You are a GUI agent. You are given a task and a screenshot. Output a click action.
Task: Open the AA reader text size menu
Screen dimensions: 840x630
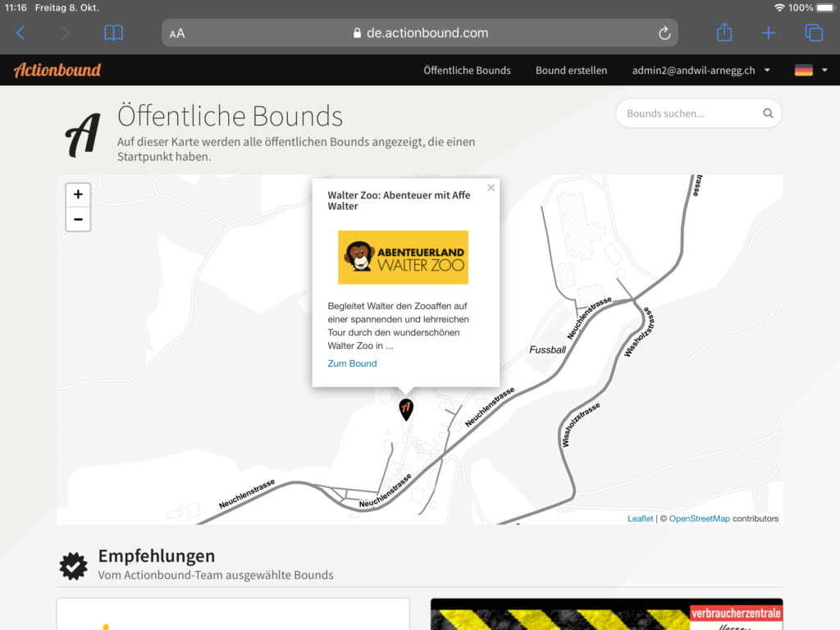[177, 34]
